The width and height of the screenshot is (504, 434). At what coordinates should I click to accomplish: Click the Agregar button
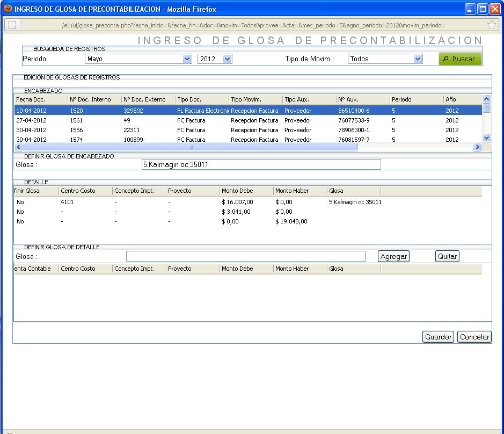coord(393,256)
